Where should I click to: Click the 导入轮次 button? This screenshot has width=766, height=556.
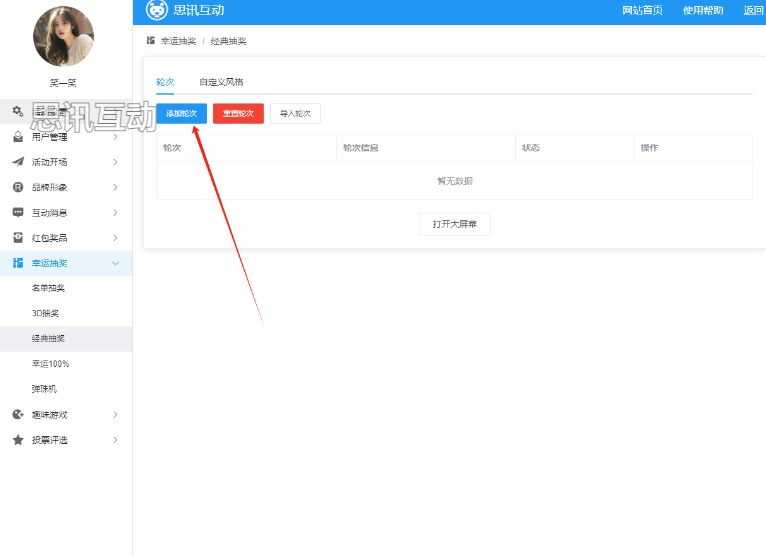(x=295, y=113)
